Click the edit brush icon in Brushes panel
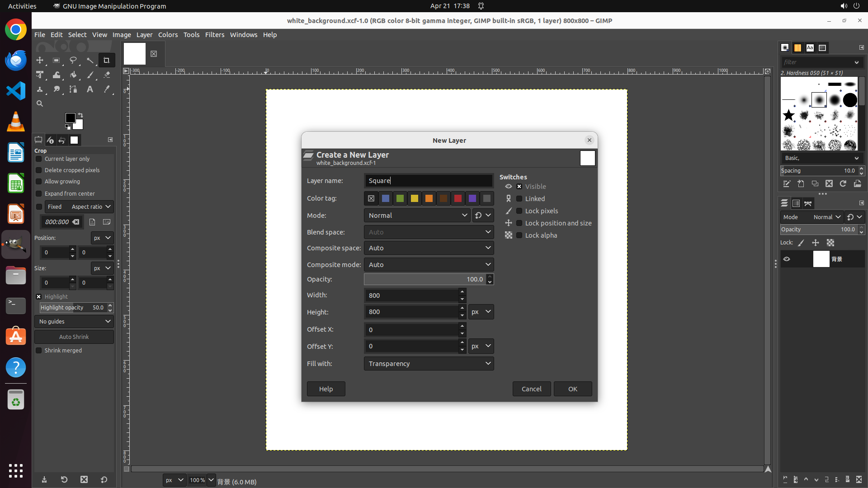 pyautogui.click(x=787, y=184)
